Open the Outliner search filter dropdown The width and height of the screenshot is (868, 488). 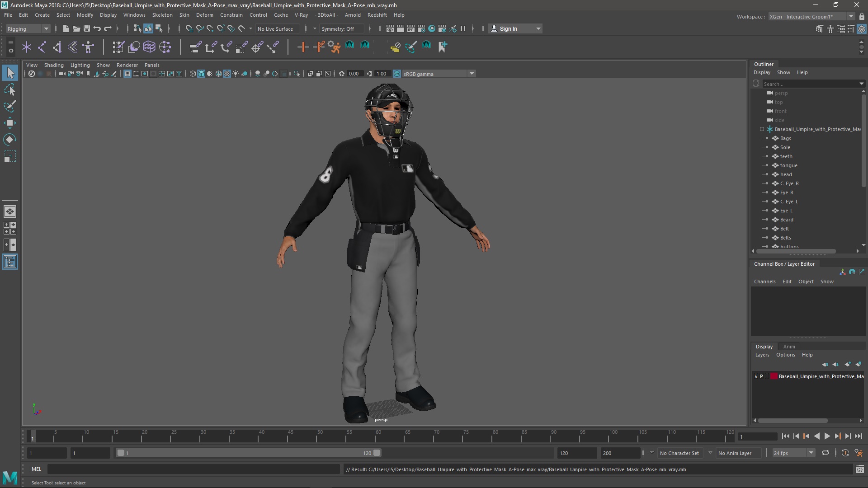point(862,84)
